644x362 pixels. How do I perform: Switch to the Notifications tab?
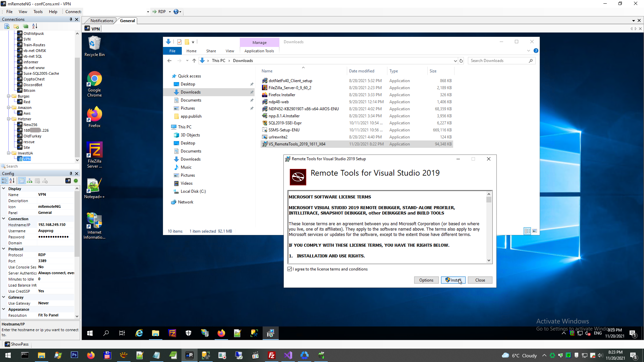(102, 21)
